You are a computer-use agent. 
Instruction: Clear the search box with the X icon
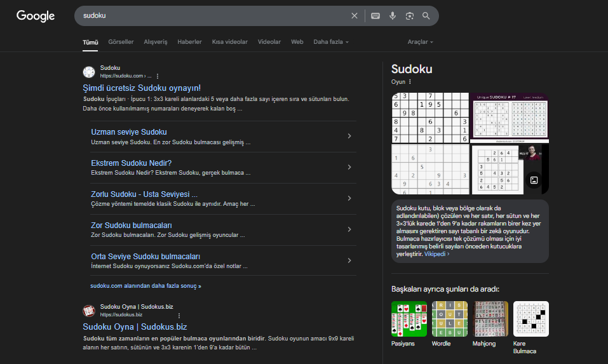click(x=355, y=16)
